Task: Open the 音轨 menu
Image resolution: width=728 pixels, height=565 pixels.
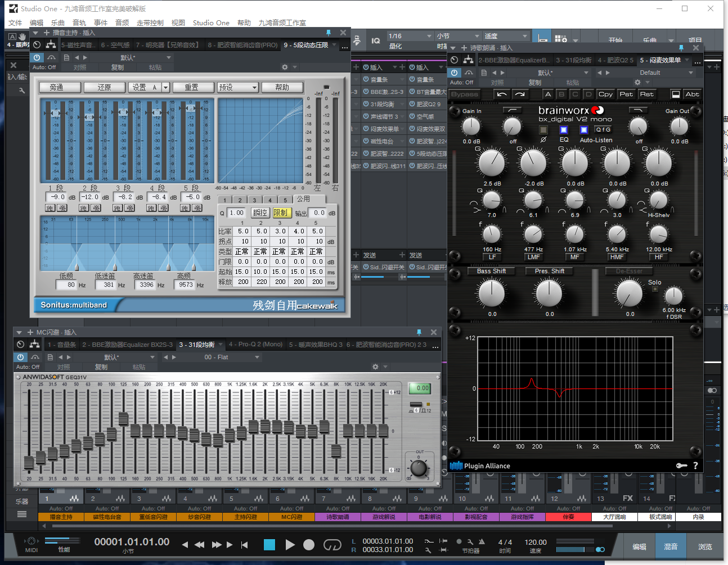Action: click(x=79, y=23)
